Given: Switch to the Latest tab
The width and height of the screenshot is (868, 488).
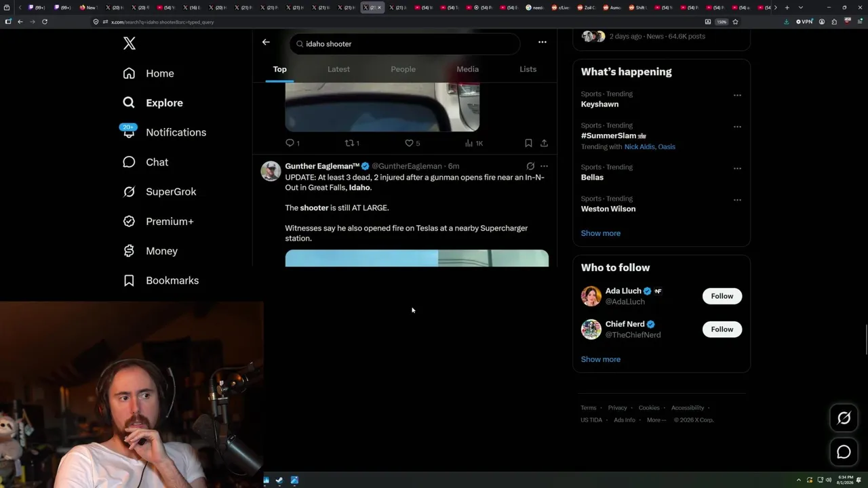Looking at the screenshot, I should pyautogui.click(x=338, y=69).
